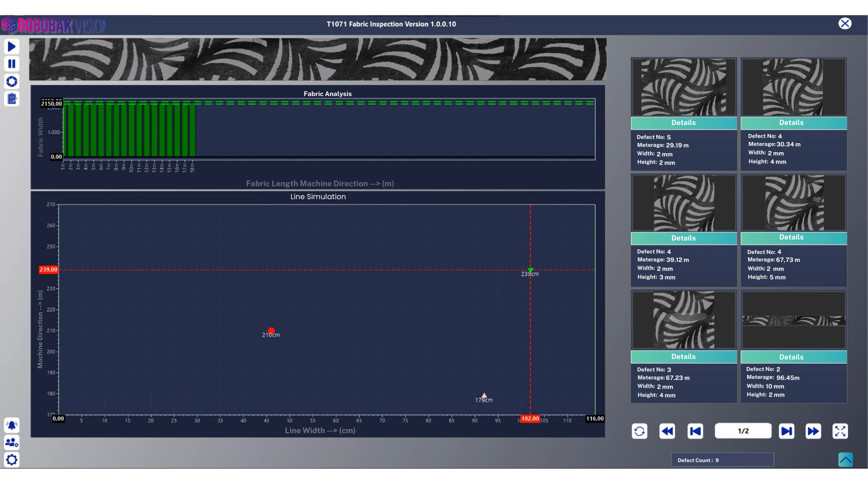Expand the defect panel to fullscreen
This screenshot has width=868, height=486.
(x=840, y=431)
